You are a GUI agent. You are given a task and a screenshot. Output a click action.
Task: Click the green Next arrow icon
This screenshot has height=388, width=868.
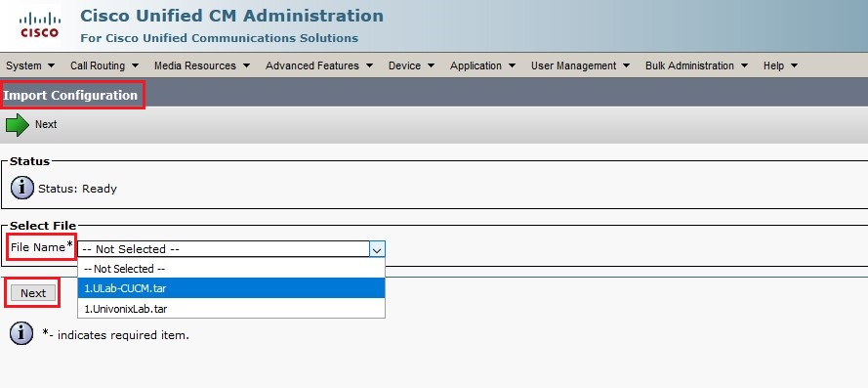point(18,125)
